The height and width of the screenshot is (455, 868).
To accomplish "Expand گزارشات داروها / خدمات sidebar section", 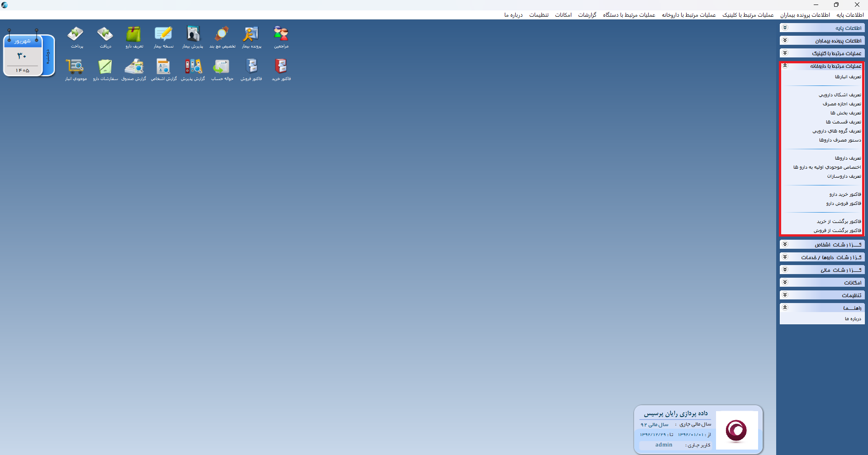I will point(822,257).
